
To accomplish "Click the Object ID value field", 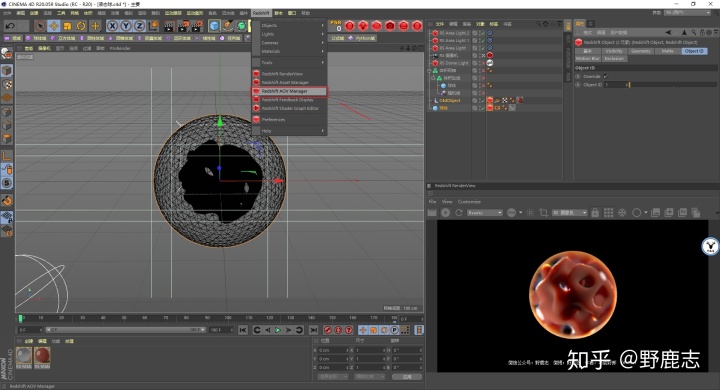I will (x=615, y=85).
